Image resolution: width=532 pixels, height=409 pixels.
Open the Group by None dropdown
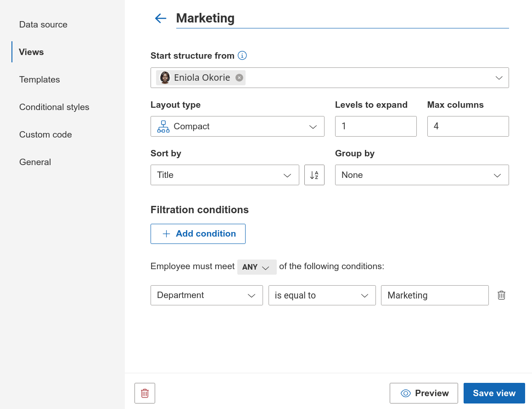pos(422,175)
